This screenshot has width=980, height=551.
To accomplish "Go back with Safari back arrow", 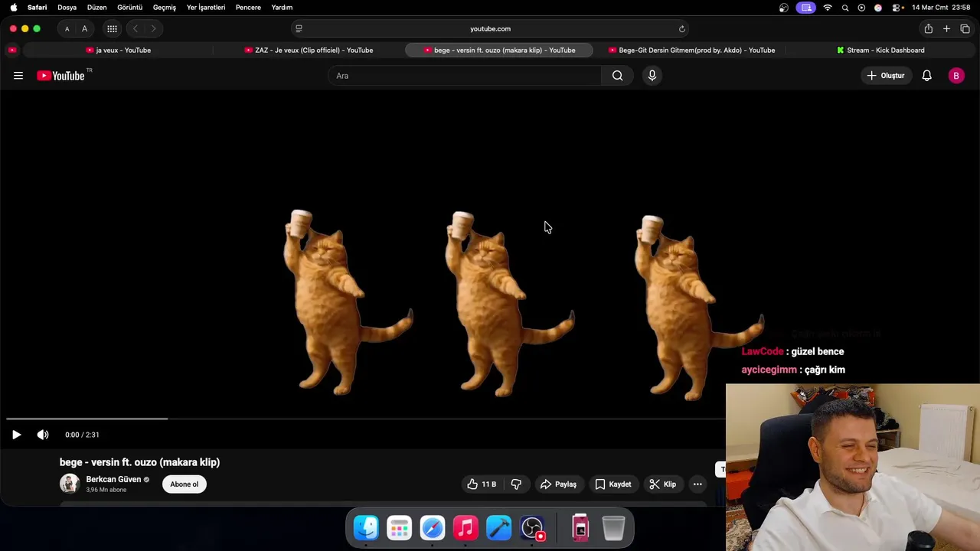I will coord(135,29).
